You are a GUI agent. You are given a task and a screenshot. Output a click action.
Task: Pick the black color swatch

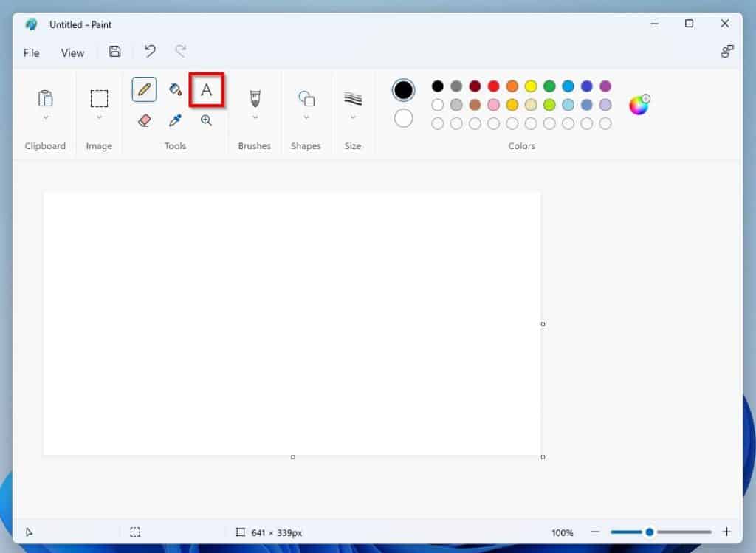[x=437, y=86]
